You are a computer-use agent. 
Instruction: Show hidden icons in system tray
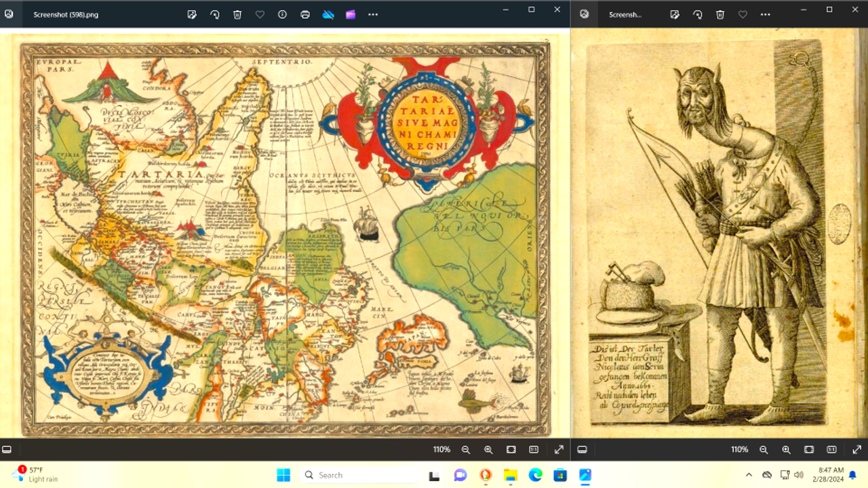749,475
